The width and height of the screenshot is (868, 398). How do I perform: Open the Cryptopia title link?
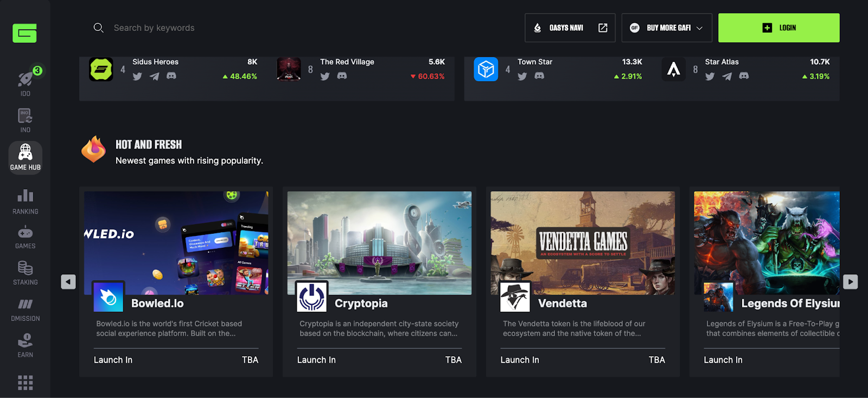tap(361, 304)
